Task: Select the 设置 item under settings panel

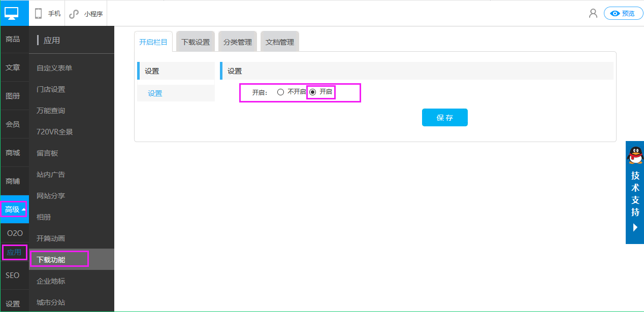Action: point(176,93)
